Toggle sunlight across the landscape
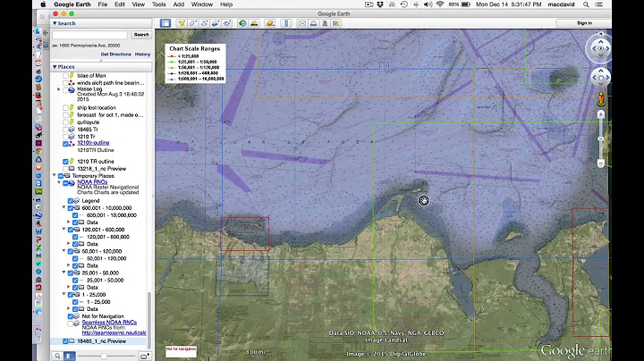Viewport: 644px width, 361px height. click(254, 23)
